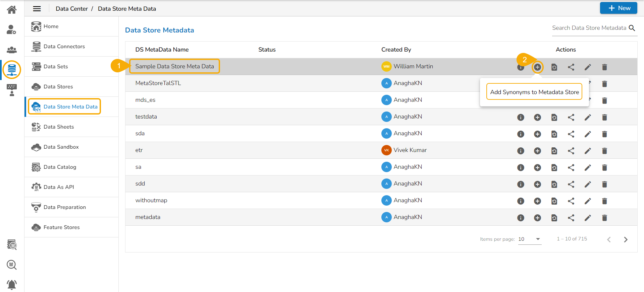Select Data Sandbox in the sidebar
The height and width of the screenshot is (292, 644).
point(61,147)
